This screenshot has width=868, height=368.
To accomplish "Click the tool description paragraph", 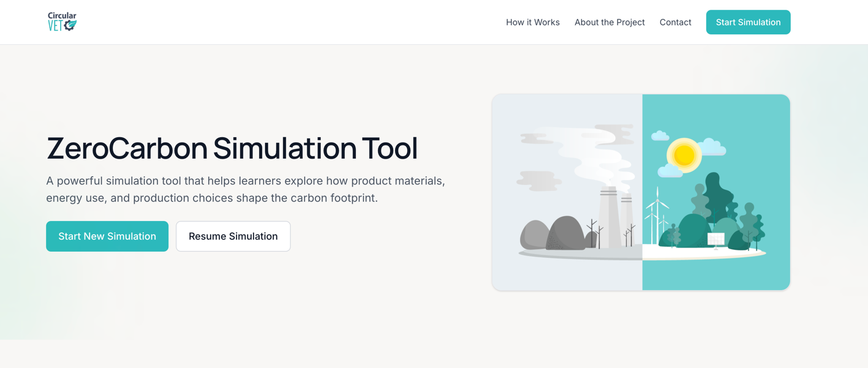I will click(245, 189).
